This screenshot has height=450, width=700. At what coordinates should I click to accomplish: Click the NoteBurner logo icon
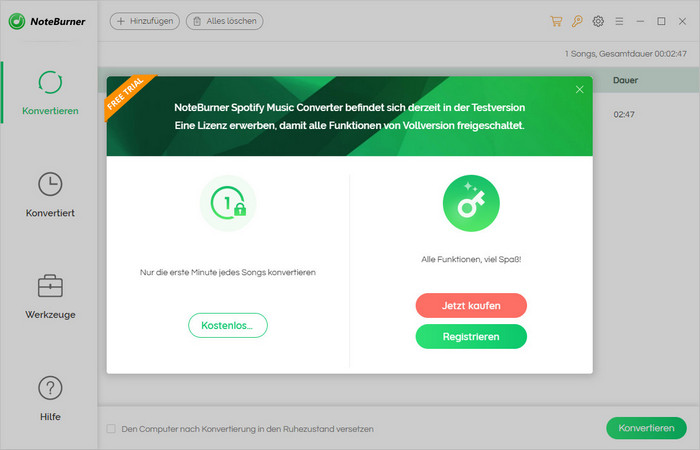tap(17, 21)
